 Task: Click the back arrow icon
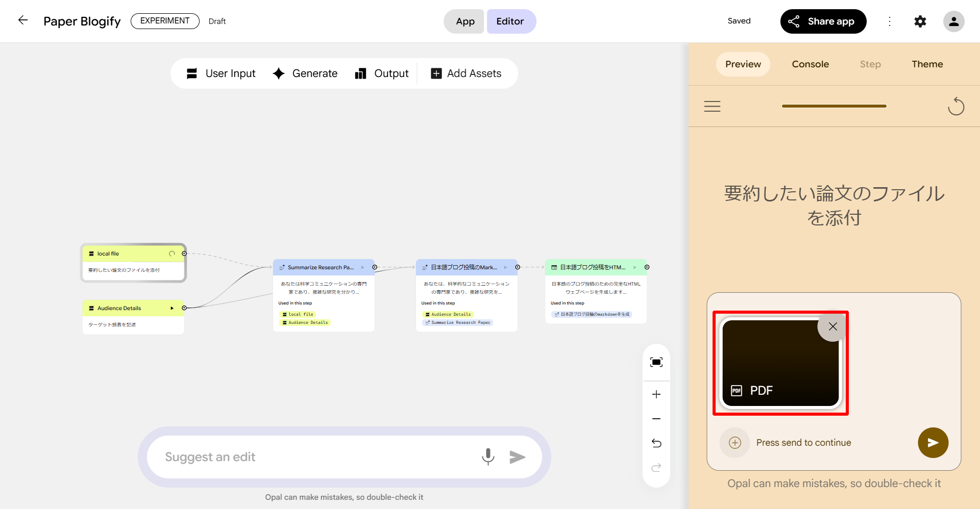click(23, 20)
